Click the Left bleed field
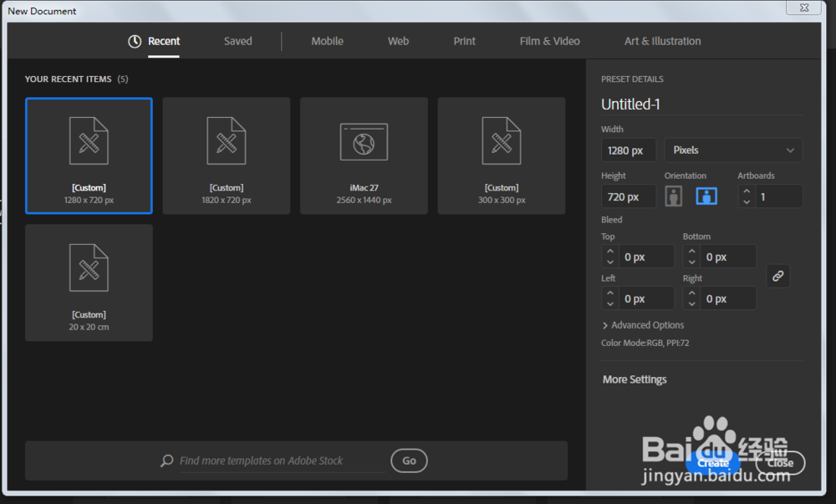Screen dimensions: 836x504 [x=647, y=299]
